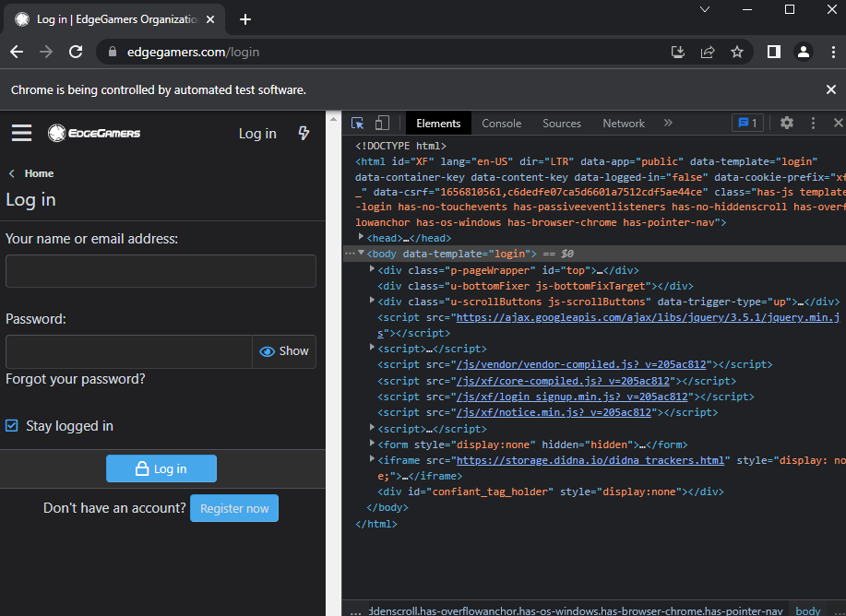Screen dimensions: 846x616
Task: Uncheck the Stay logged in checkbox
Action: (x=12, y=426)
